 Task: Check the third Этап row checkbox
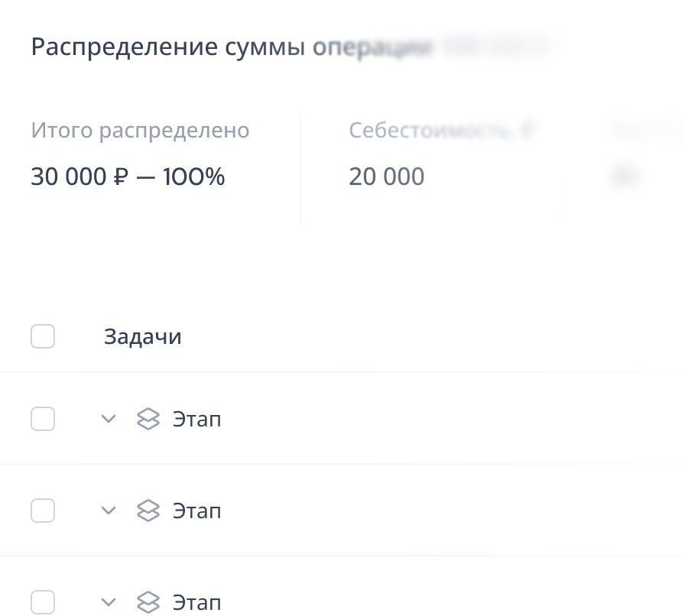tap(43, 601)
